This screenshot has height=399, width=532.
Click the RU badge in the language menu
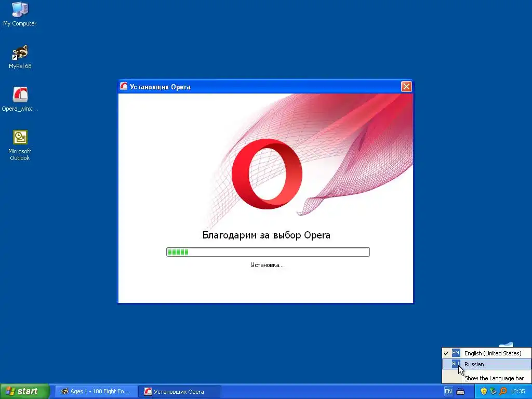455,364
